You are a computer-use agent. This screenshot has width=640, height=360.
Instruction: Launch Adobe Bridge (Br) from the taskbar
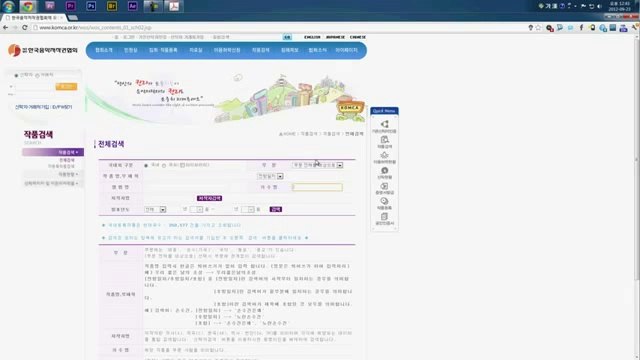(111, 6)
